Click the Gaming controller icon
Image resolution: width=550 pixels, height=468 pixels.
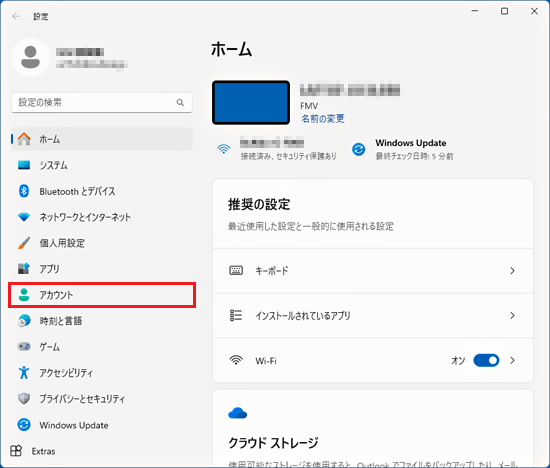tap(24, 347)
